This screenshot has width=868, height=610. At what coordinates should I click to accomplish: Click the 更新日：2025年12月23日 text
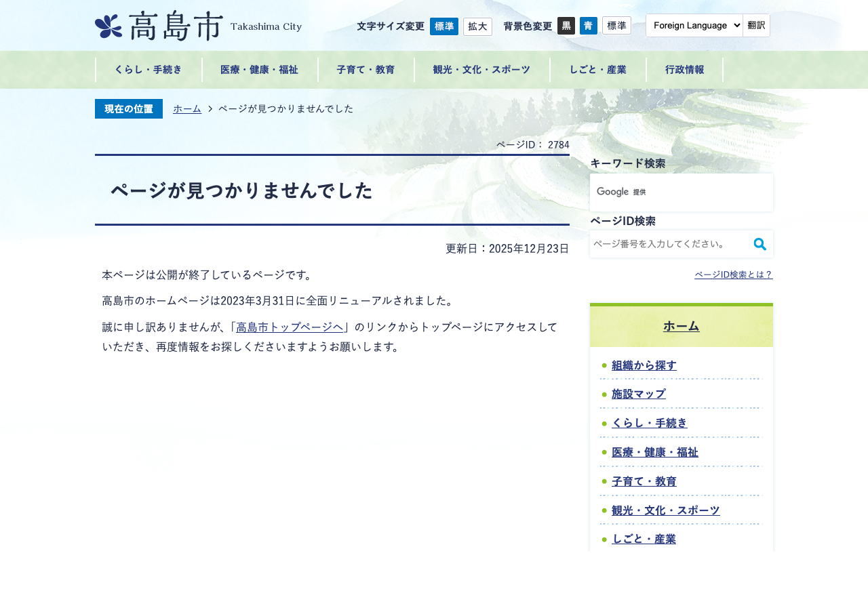point(507,249)
